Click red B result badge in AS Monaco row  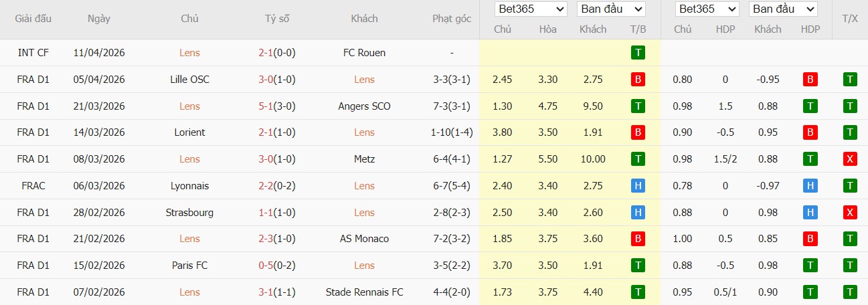pyautogui.click(x=638, y=239)
